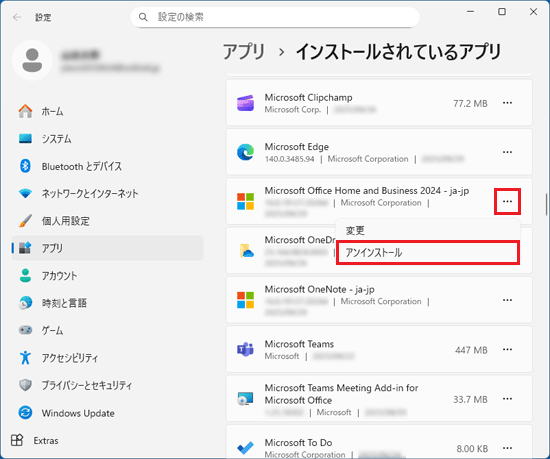
Task: Click the Microsoft Edge app name
Action: [297, 147]
